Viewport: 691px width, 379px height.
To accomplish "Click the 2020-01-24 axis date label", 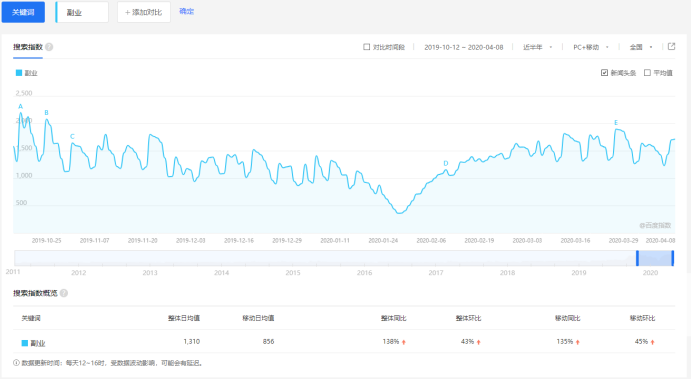I will coord(383,241).
